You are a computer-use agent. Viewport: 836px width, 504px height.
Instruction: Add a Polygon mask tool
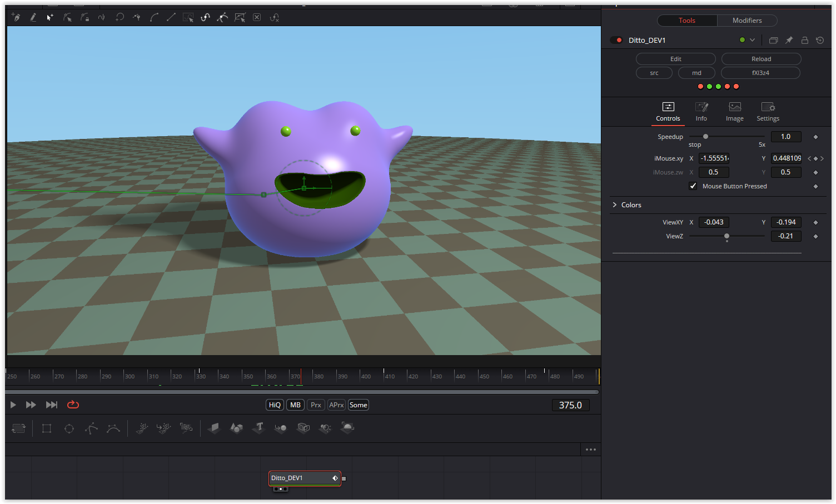[x=91, y=428]
